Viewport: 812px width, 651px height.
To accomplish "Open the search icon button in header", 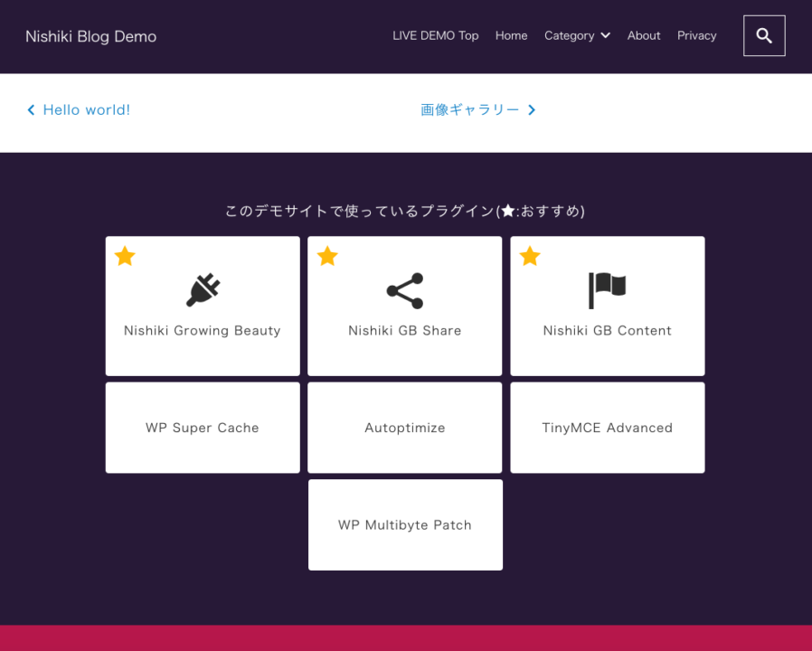I will [764, 36].
